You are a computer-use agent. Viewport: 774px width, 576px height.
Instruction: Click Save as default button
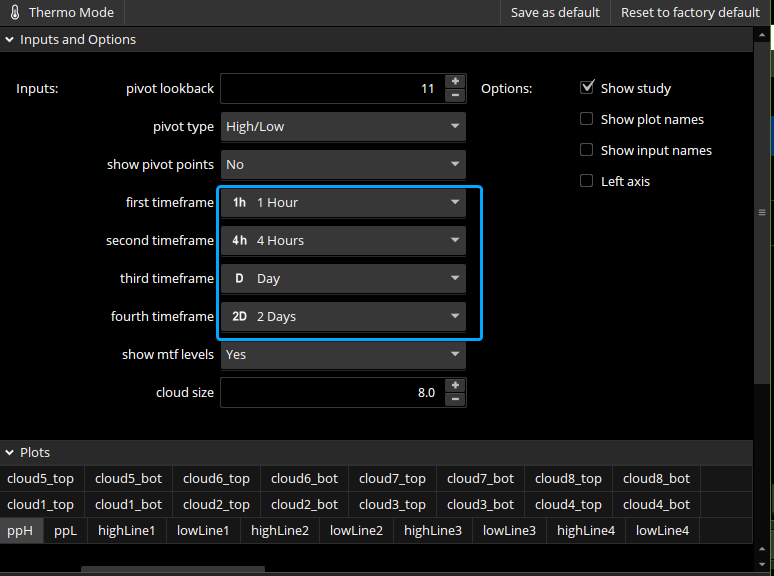(555, 13)
